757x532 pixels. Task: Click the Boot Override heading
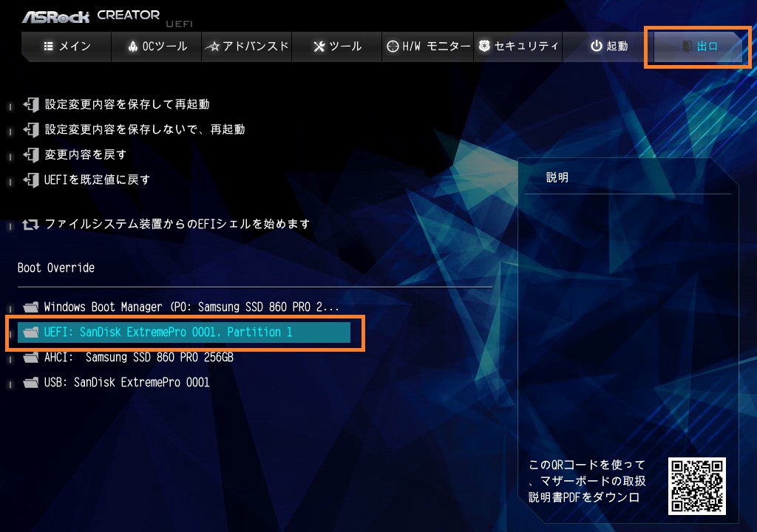(56, 268)
